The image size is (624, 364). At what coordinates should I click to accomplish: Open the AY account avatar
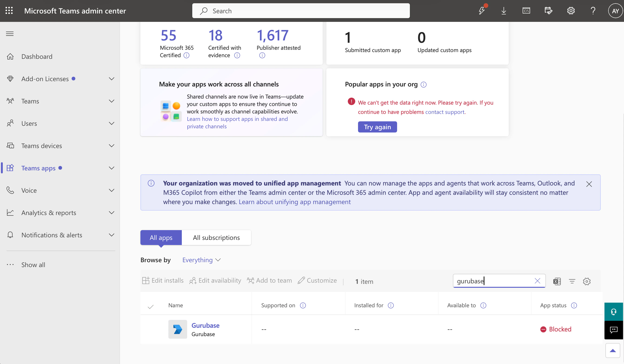click(x=615, y=11)
